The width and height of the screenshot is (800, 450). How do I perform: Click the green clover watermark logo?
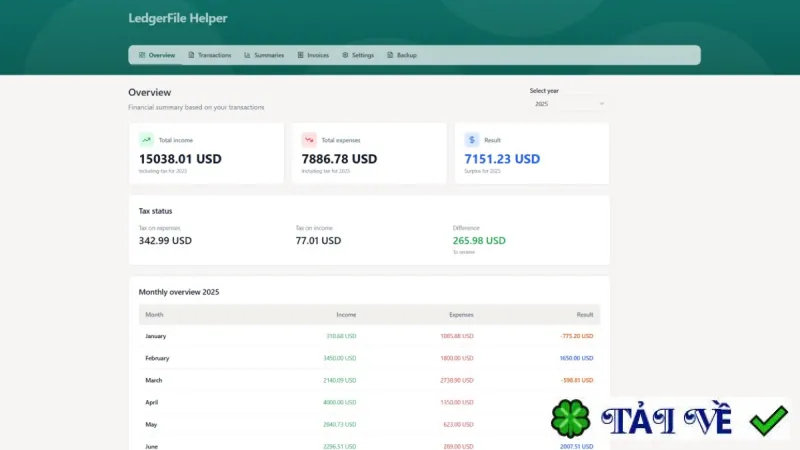click(x=570, y=419)
